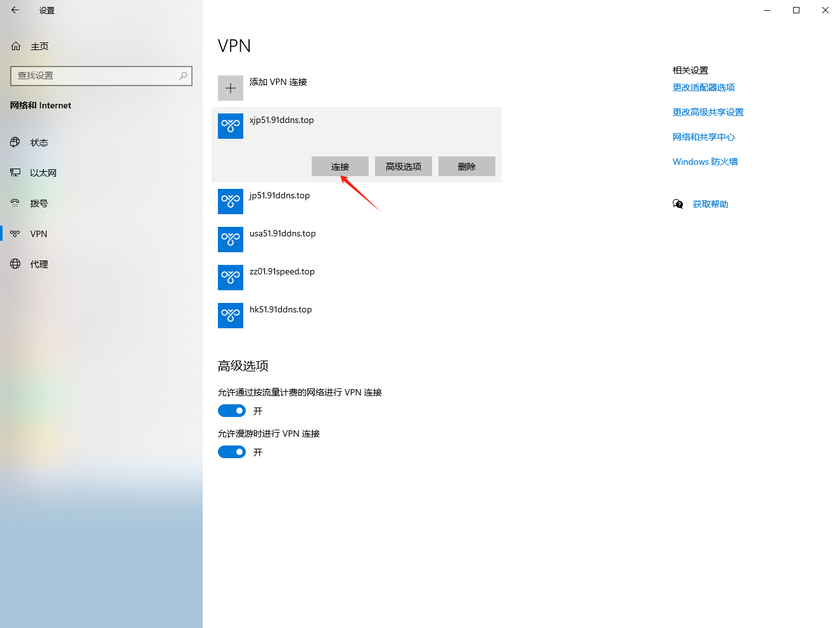This screenshot has height=628, width=840.
Task: Open the Windows 防火墙 link
Action: point(705,162)
